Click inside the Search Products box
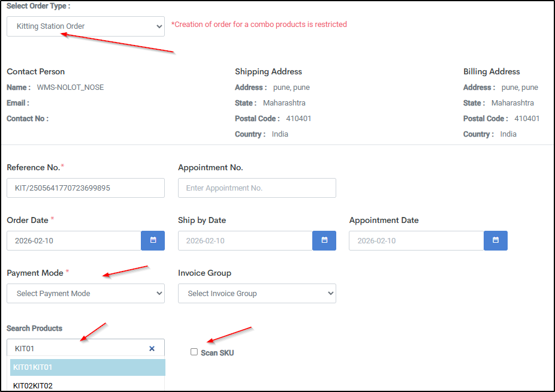The height and width of the screenshot is (392, 555). pos(78,348)
